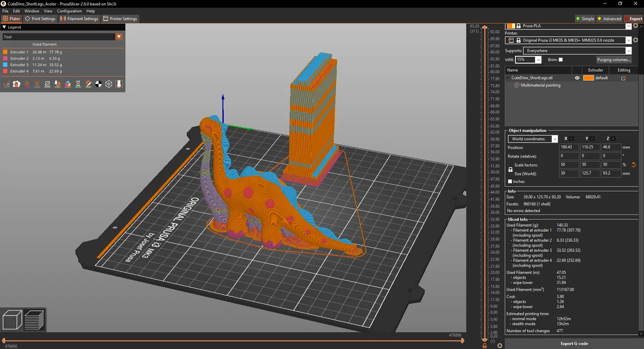Toggle travel moves visibility in legend toolbar
The width and height of the screenshot is (644, 349).
pyautogui.click(x=7, y=84)
